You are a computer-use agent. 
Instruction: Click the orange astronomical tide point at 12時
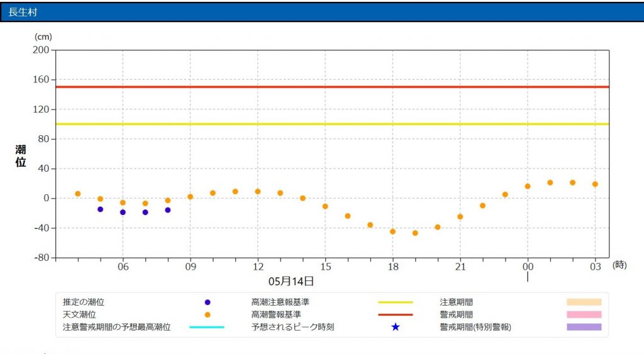click(x=257, y=192)
